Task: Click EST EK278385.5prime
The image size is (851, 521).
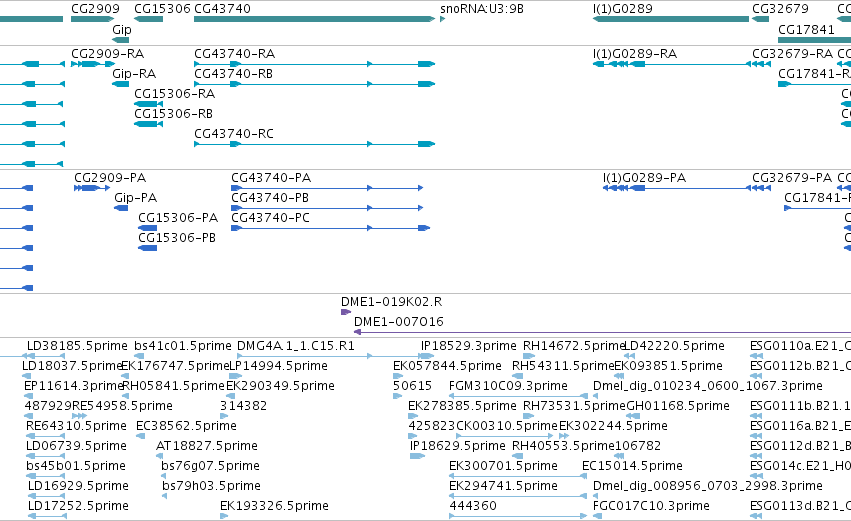Action: pyautogui.click(x=462, y=406)
